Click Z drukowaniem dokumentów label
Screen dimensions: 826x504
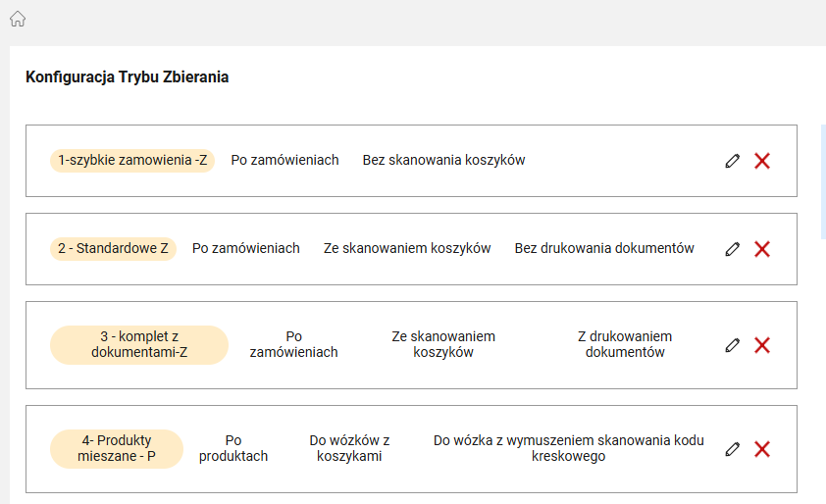pyautogui.click(x=625, y=344)
